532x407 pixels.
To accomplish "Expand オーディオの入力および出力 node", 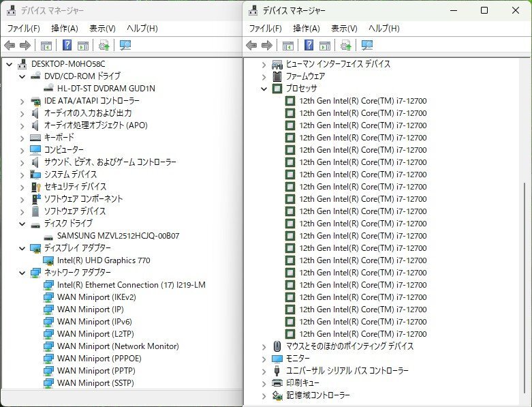I will (22, 113).
